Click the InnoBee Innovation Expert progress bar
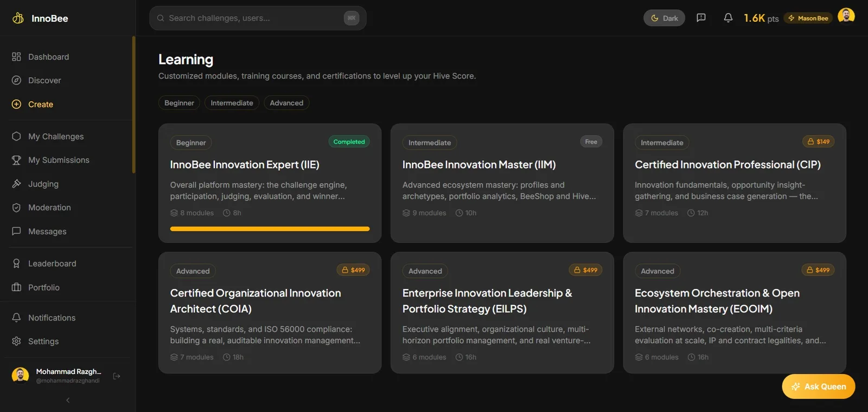 click(x=270, y=229)
